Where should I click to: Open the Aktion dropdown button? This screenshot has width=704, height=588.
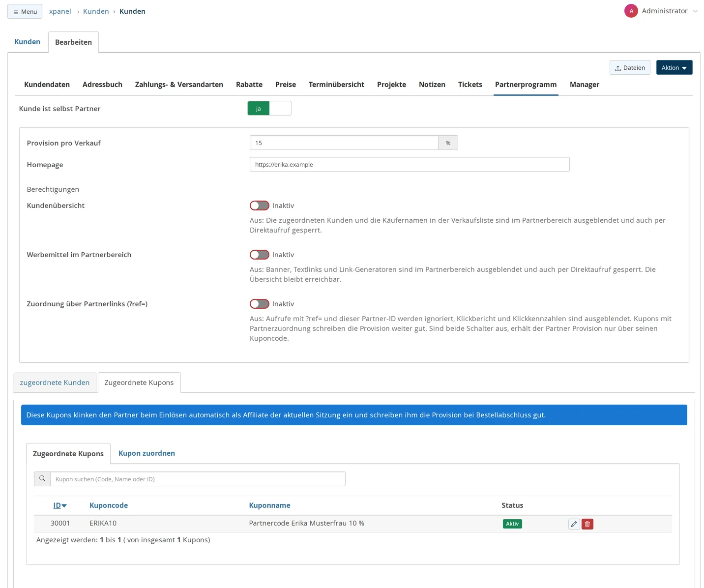674,67
